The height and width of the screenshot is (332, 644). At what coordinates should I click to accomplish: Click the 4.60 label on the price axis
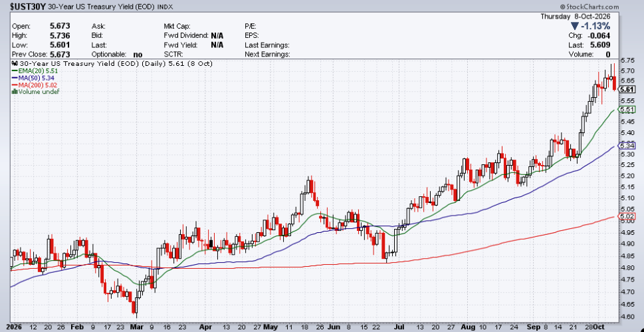tap(629, 317)
